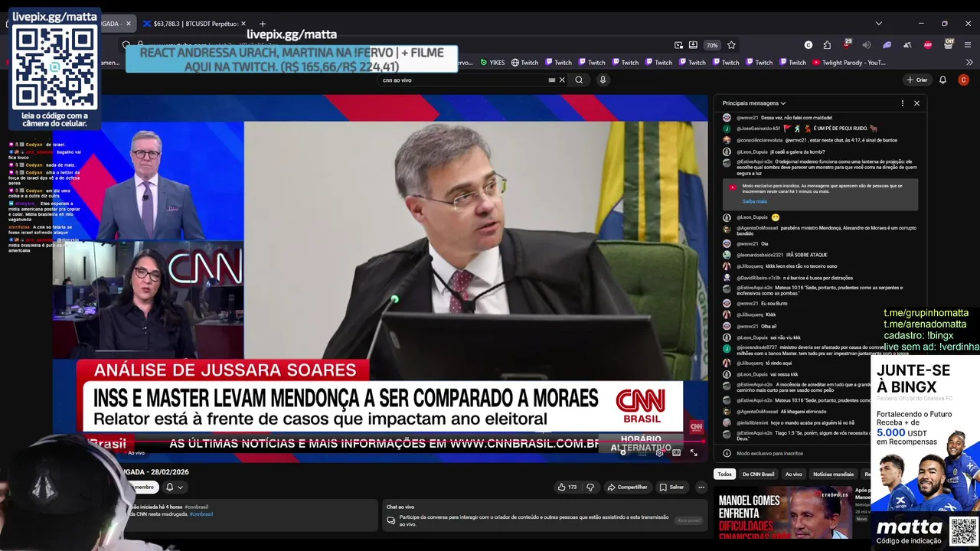The width and height of the screenshot is (980, 551).
Task: Select the Todos filter chip
Action: (724, 474)
